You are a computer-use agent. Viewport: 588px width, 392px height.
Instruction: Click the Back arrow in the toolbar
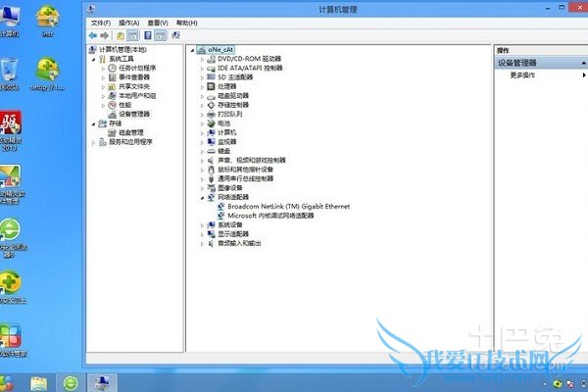93,35
